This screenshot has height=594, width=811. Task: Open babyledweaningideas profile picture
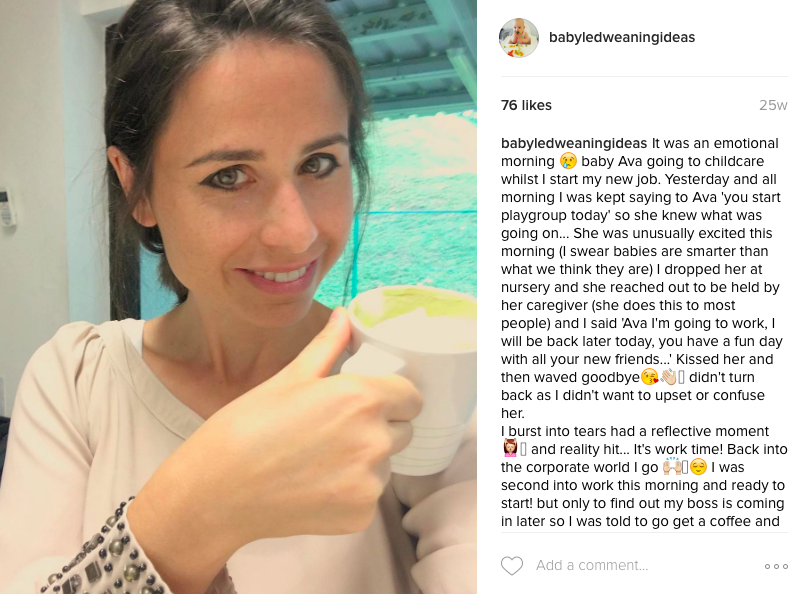(519, 38)
